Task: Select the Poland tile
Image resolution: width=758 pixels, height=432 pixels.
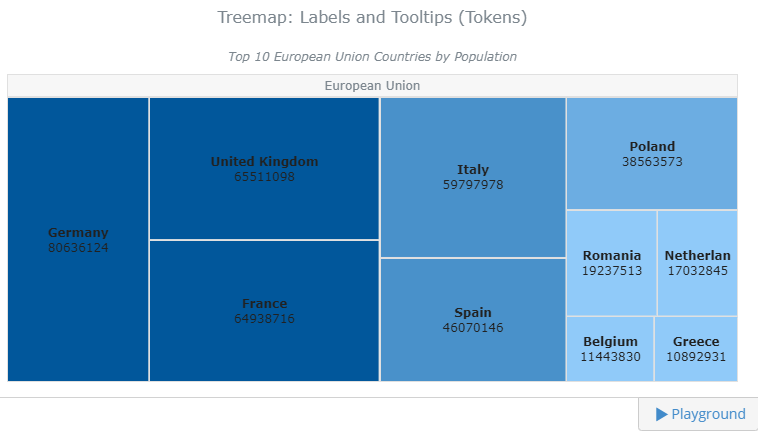Action: (652, 154)
